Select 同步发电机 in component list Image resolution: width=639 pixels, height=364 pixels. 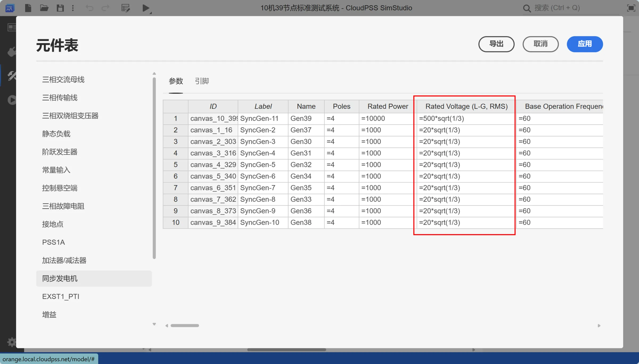tap(94, 279)
